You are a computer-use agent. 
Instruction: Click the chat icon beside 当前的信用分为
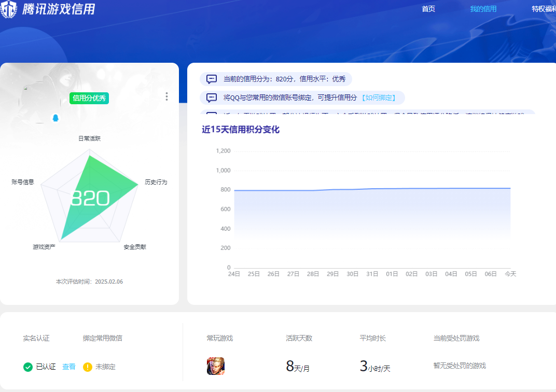tap(212, 79)
